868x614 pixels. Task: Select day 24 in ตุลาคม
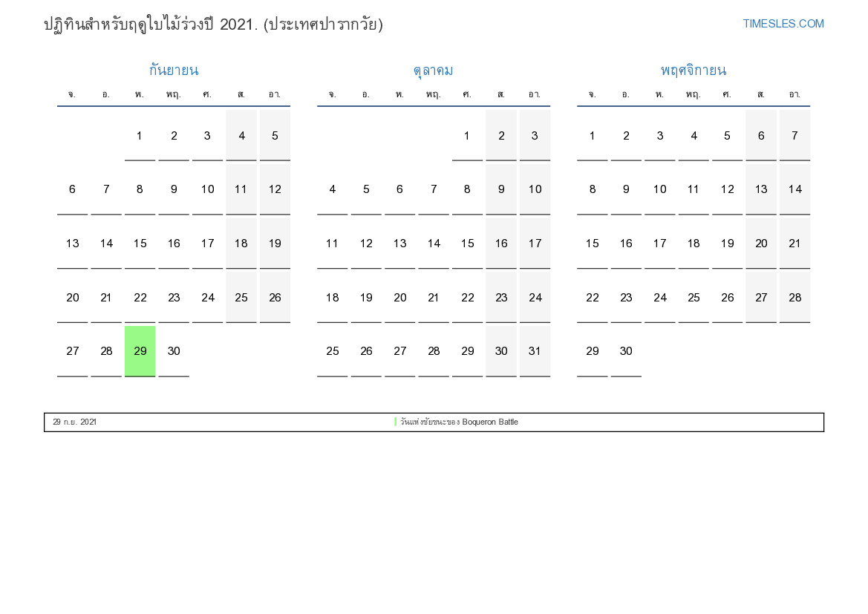pyautogui.click(x=535, y=298)
